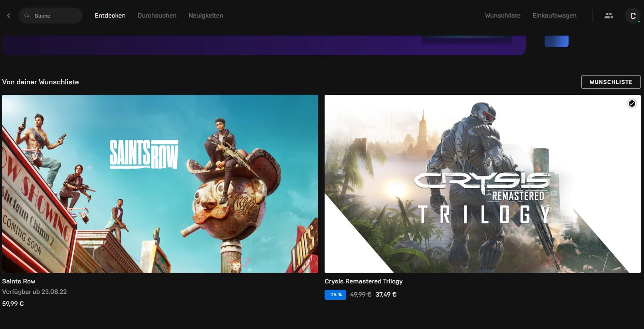
Task: Open the Saints Row title link
Action: point(19,281)
